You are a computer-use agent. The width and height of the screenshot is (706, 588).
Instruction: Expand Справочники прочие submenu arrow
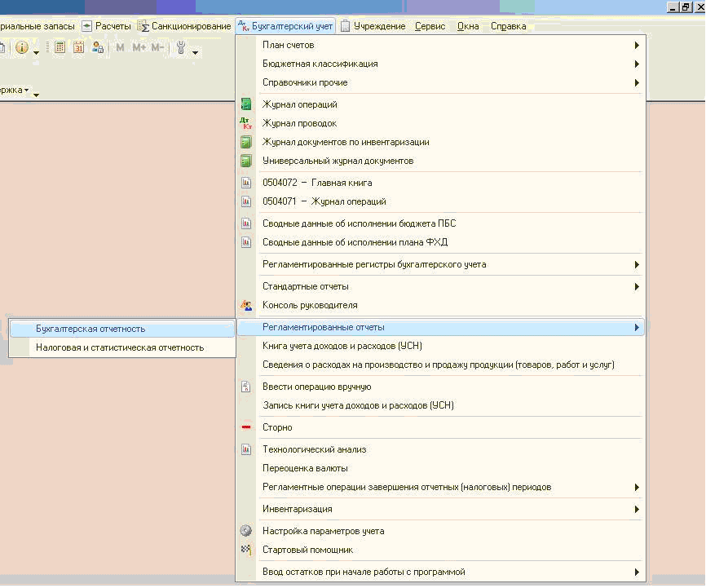(637, 83)
